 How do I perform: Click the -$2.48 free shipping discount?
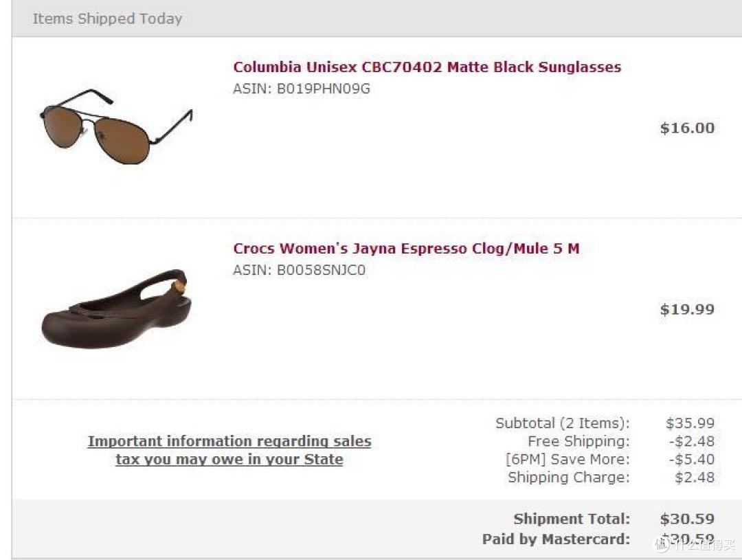[x=691, y=441]
